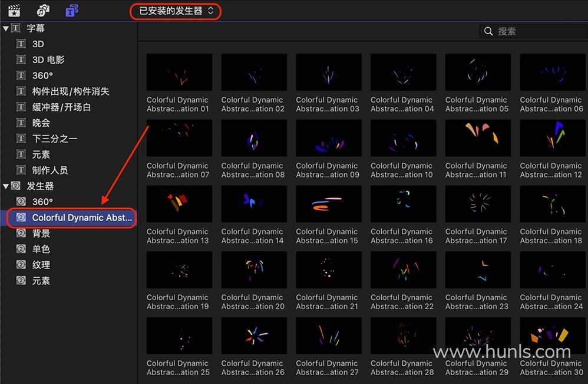Select animation 15 generator thumbnail
Screen dimensions: 588x384
pos(329,204)
